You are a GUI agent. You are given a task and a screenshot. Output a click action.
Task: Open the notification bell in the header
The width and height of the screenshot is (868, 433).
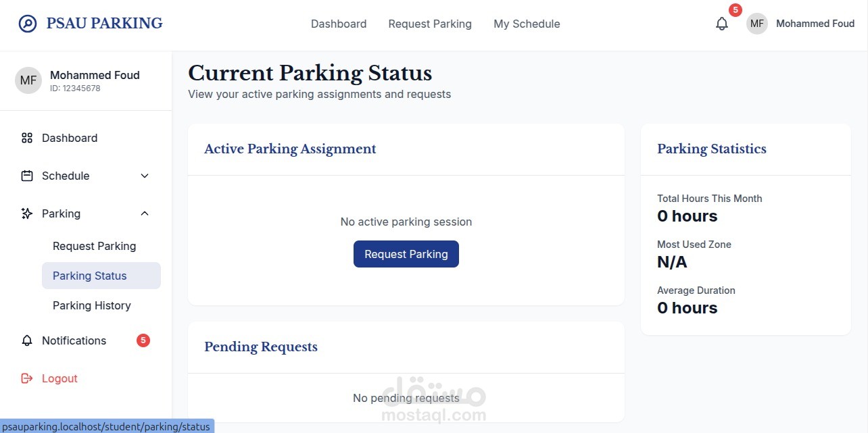click(x=722, y=24)
